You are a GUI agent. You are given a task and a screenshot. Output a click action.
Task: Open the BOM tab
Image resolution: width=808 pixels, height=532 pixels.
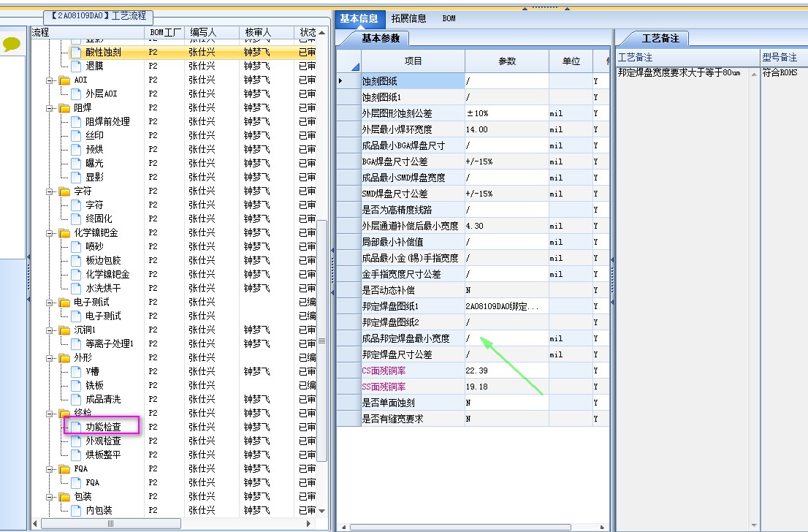[449, 18]
